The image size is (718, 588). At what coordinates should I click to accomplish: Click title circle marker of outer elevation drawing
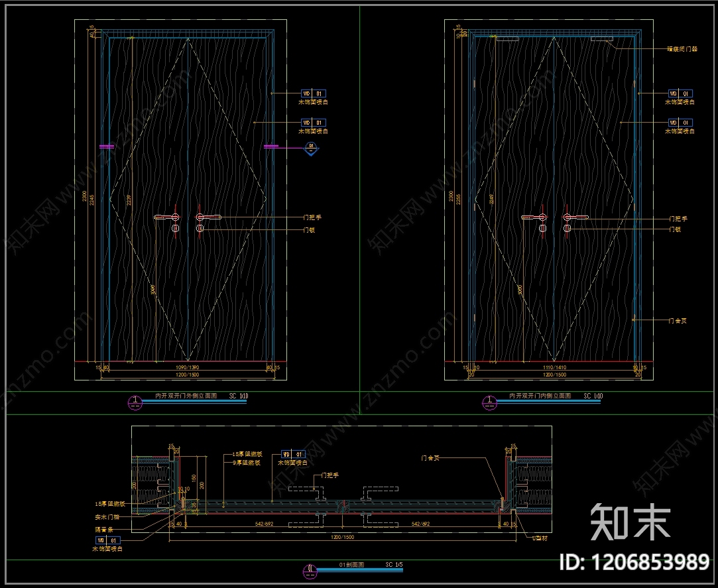coord(135,402)
